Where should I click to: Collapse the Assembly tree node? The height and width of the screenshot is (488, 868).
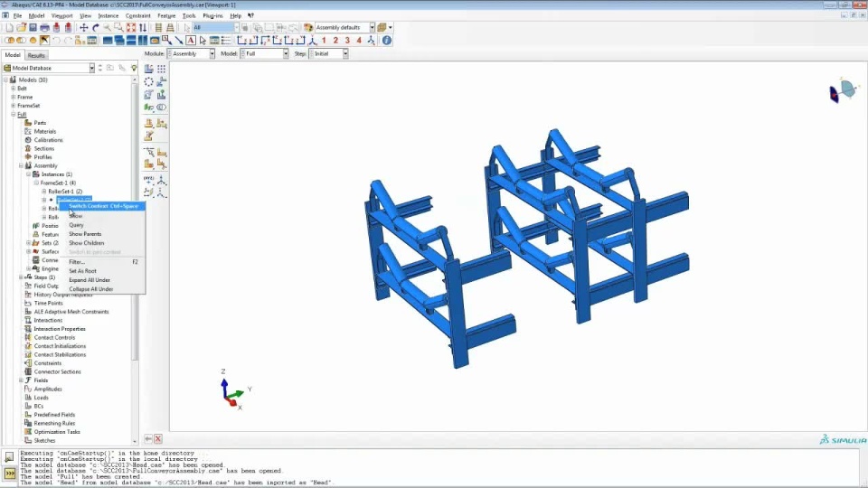(21, 166)
